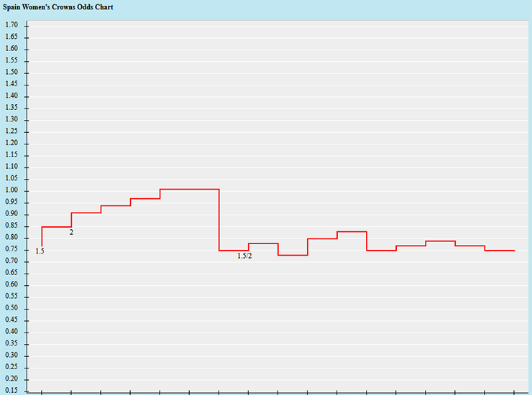Select the 1.45 y-axis label
The height and width of the screenshot is (395, 532).
coord(12,84)
